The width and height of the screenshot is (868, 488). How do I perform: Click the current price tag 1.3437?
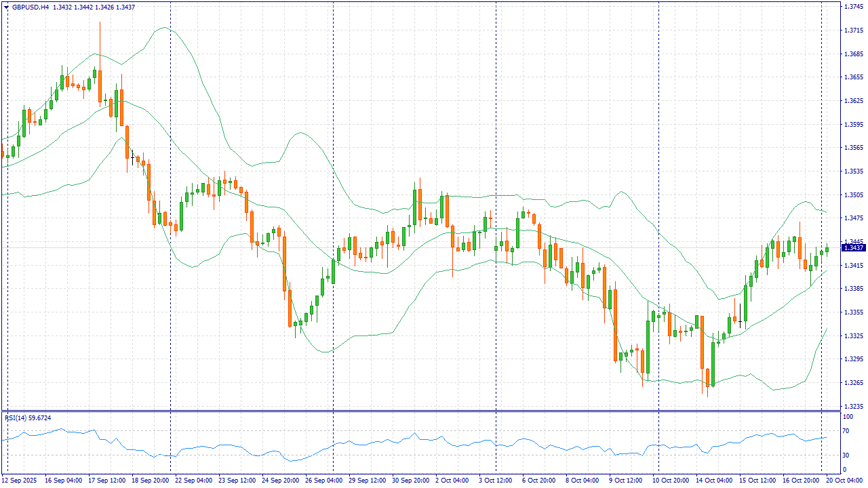852,248
